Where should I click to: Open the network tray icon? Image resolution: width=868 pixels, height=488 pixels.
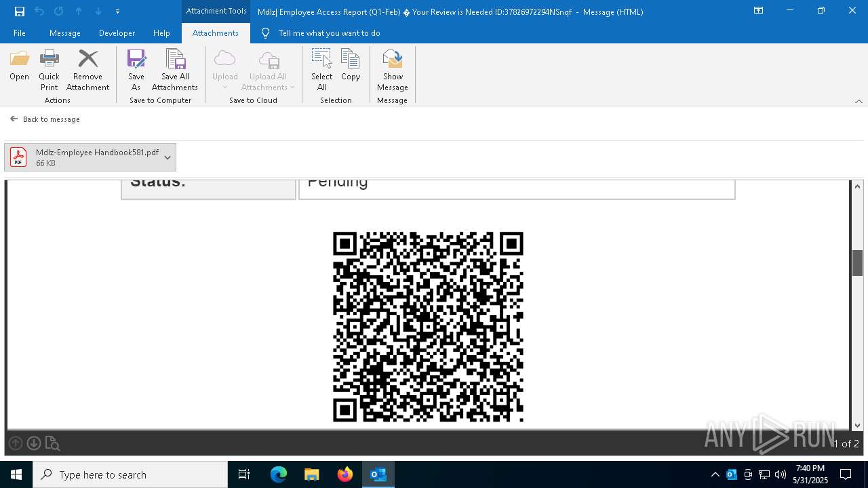(x=764, y=474)
